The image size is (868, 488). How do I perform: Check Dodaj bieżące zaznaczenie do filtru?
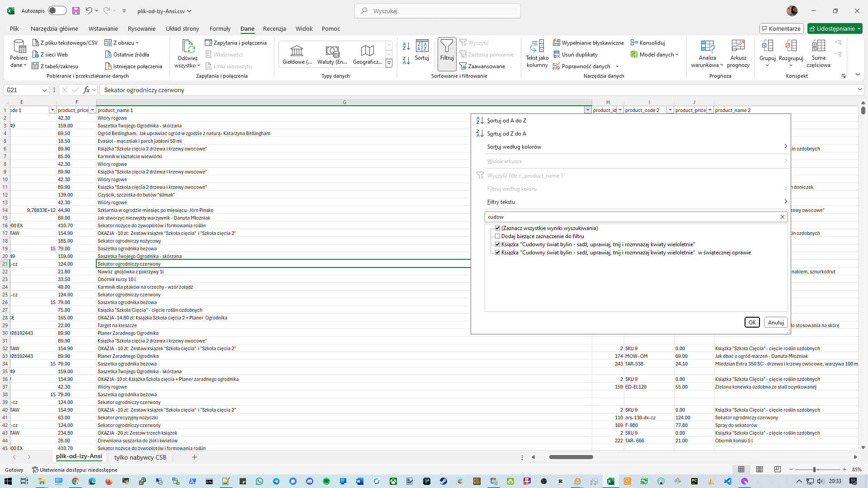click(497, 236)
